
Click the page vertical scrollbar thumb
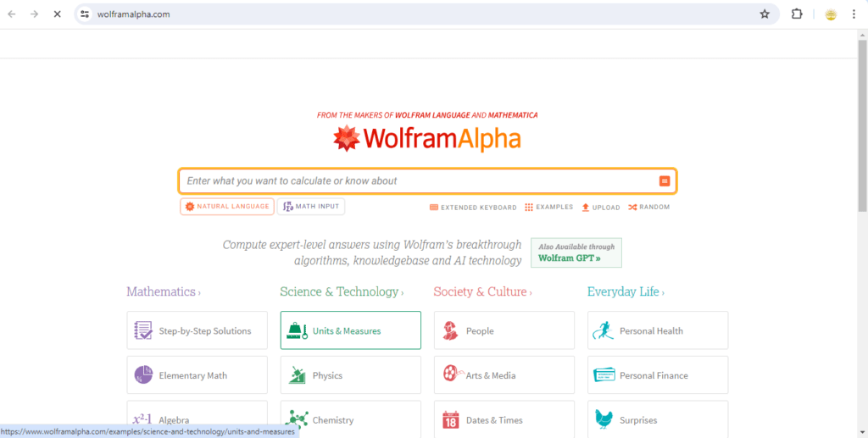pyautogui.click(x=862, y=125)
